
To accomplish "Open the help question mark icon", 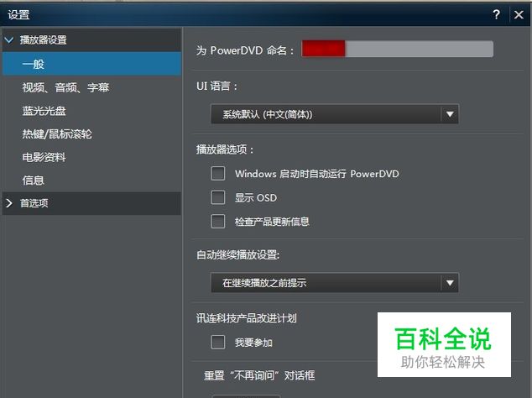I will coord(496,14).
